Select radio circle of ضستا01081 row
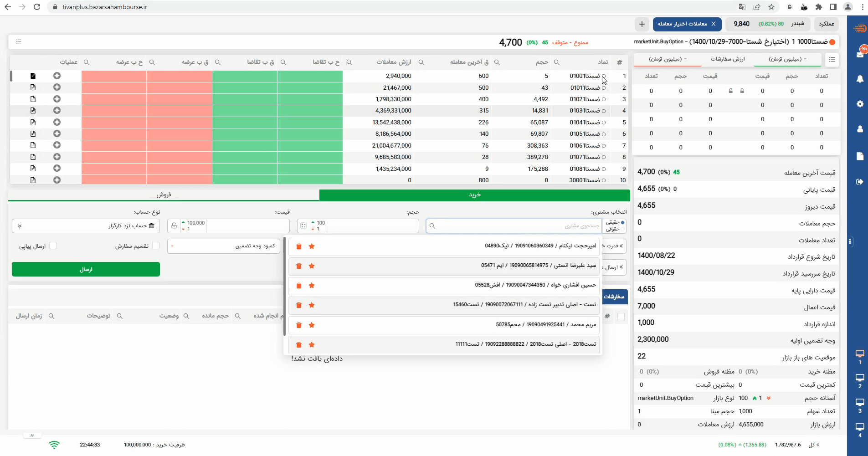Image resolution: width=868 pixels, height=456 pixels. tap(604, 169)
